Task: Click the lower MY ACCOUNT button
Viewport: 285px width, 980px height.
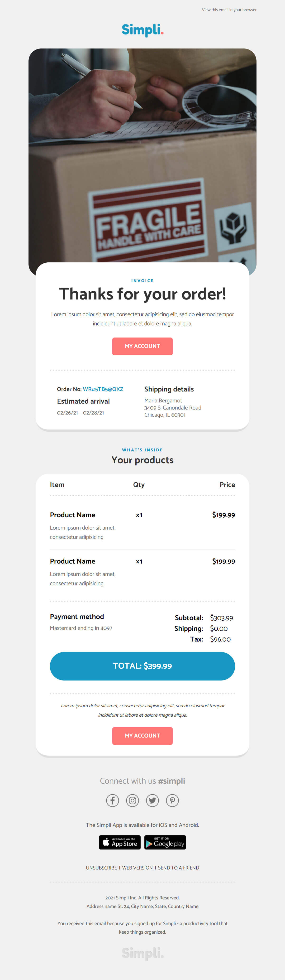Action: 142,736
